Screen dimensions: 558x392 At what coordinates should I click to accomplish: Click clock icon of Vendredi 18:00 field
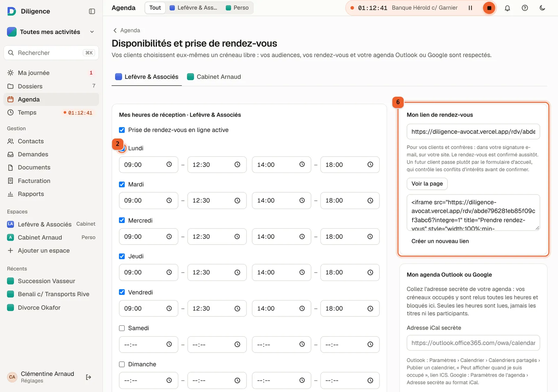[370, 308]
